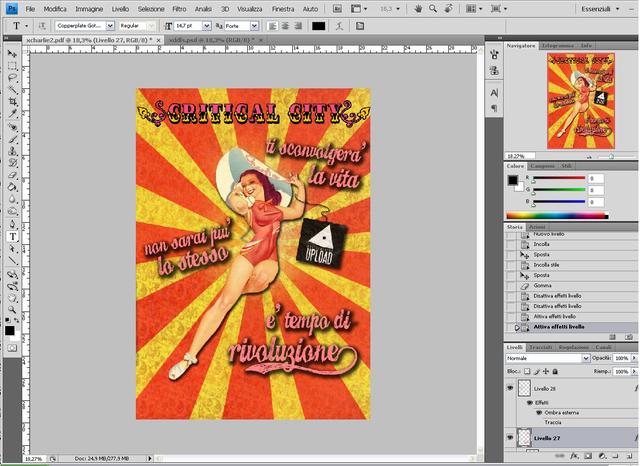Add a layer style via fx icon
This screenshot has width=640, height=466.
click(x=574, y=456)
